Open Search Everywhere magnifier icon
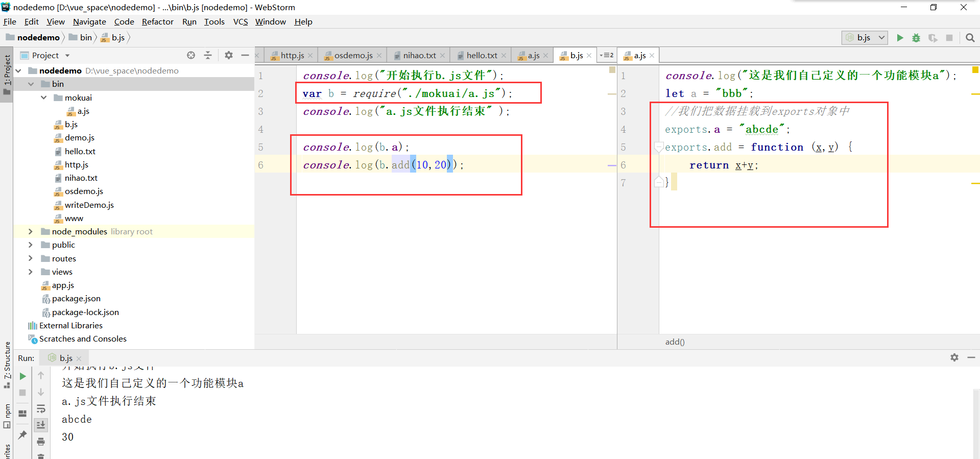The width and height of the screenshot is (980, 459). pos(970,38)
